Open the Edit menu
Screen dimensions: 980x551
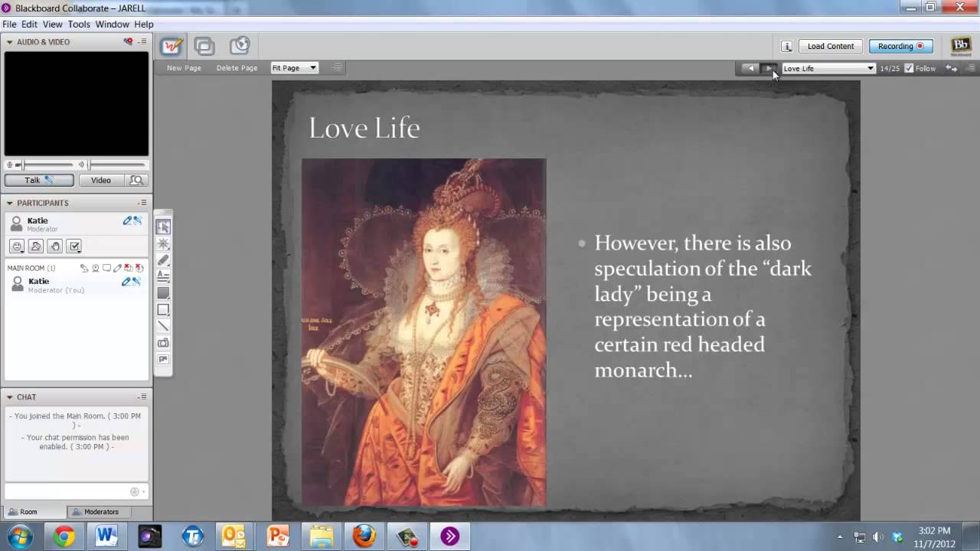30,24
